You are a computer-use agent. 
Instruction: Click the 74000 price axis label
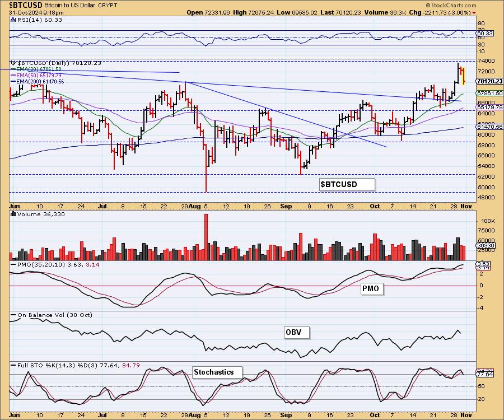tap(486, 60)
